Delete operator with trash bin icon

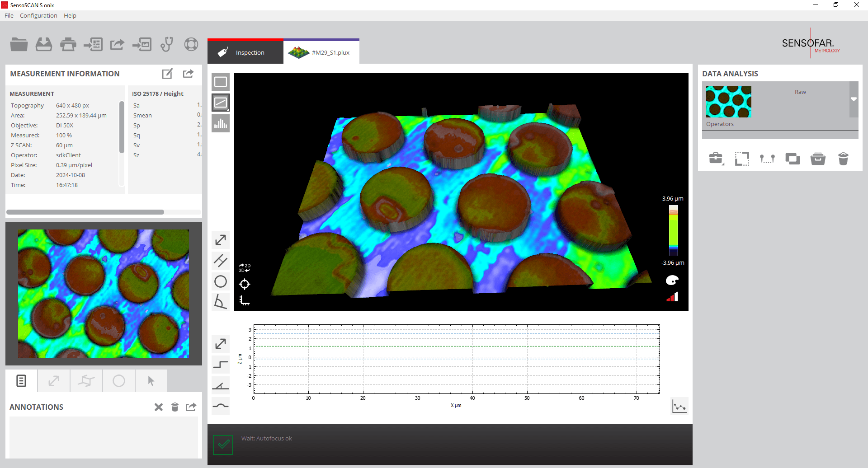[x=843, y=159]
